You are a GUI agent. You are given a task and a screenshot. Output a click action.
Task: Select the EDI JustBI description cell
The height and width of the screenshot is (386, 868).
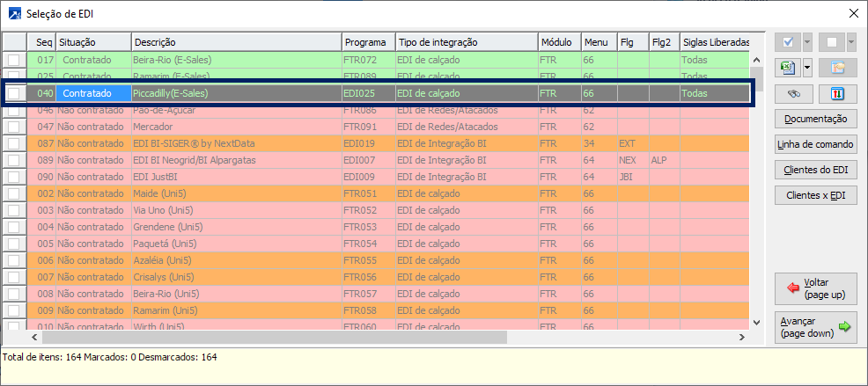pyautogui.click(x=237, y=177)
